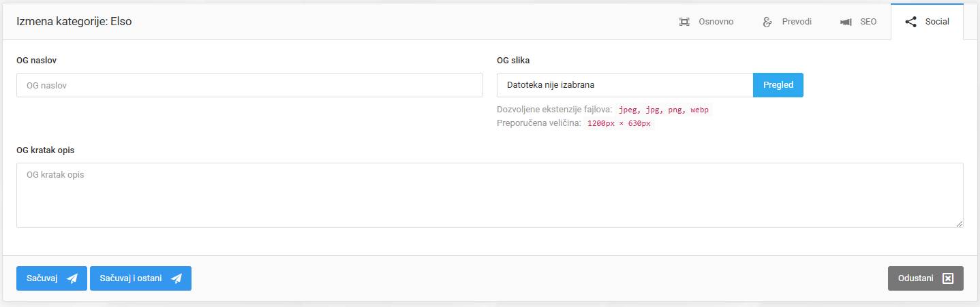Click the X icon in Odustani
Screen dimensions: 980x307
[947, 278]
